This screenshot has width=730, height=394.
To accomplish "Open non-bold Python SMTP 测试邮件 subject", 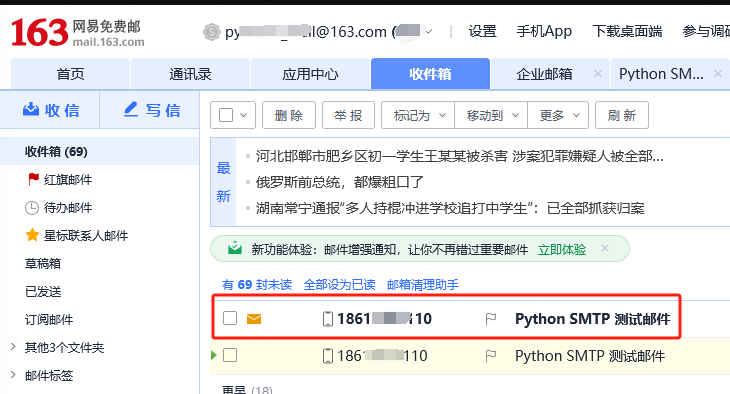I will pyautogui.click(x=590, y=356).
